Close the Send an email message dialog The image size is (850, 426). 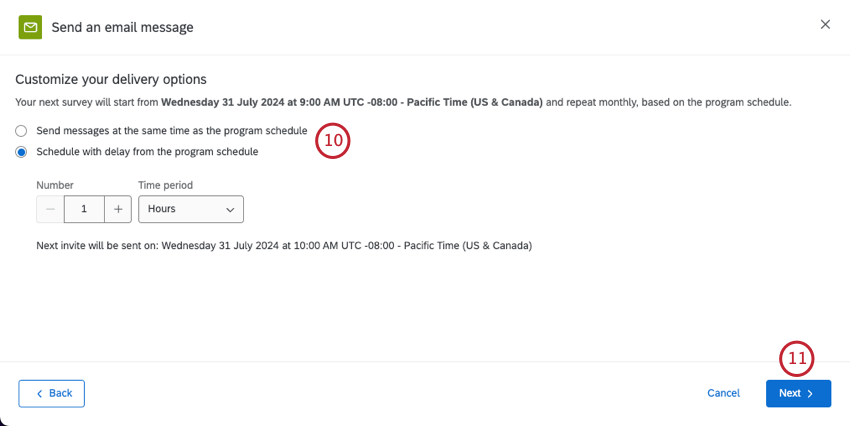[825, 25]
